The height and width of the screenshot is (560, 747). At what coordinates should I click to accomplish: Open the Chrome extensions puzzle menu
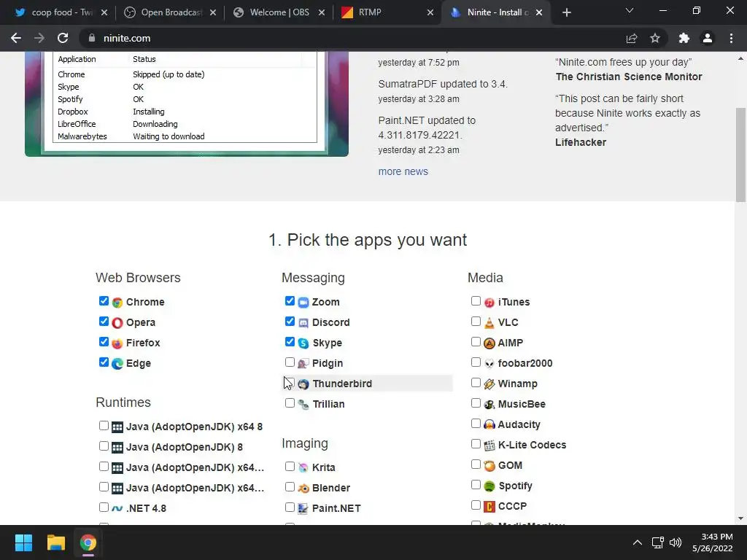click(x=684, y=38)
